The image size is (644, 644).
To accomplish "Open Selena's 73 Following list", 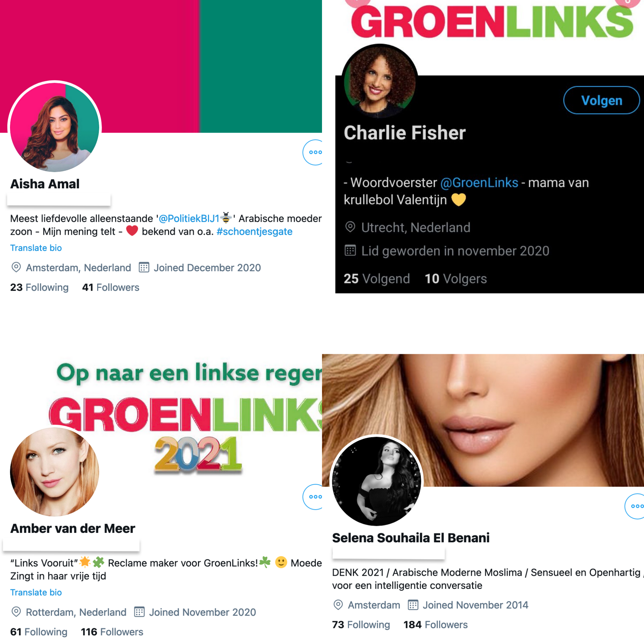I will (361, 624).
